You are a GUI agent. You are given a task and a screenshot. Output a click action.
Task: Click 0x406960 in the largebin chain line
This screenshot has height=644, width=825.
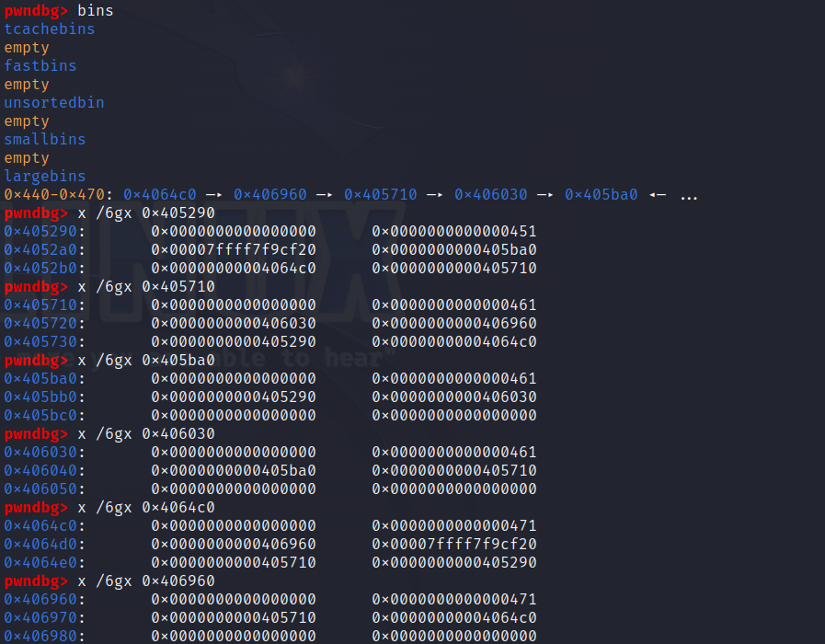coord(269,194)
